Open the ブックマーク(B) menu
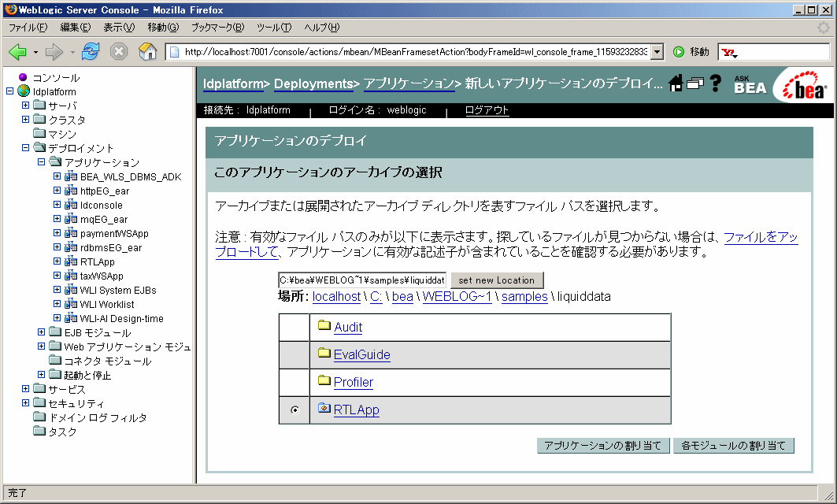Image resolution: width=837 pixels, height=504 pixels. click(218, 28)
